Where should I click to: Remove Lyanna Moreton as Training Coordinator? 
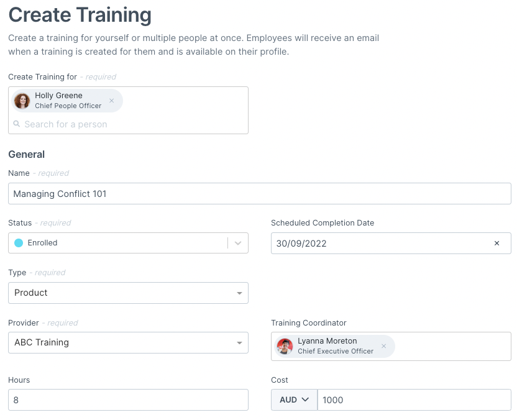coord(383,346)
